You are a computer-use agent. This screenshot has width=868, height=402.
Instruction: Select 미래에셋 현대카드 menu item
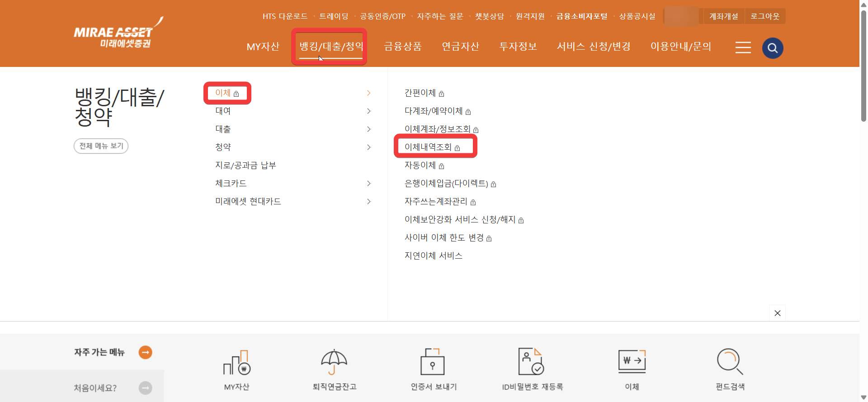248,201
